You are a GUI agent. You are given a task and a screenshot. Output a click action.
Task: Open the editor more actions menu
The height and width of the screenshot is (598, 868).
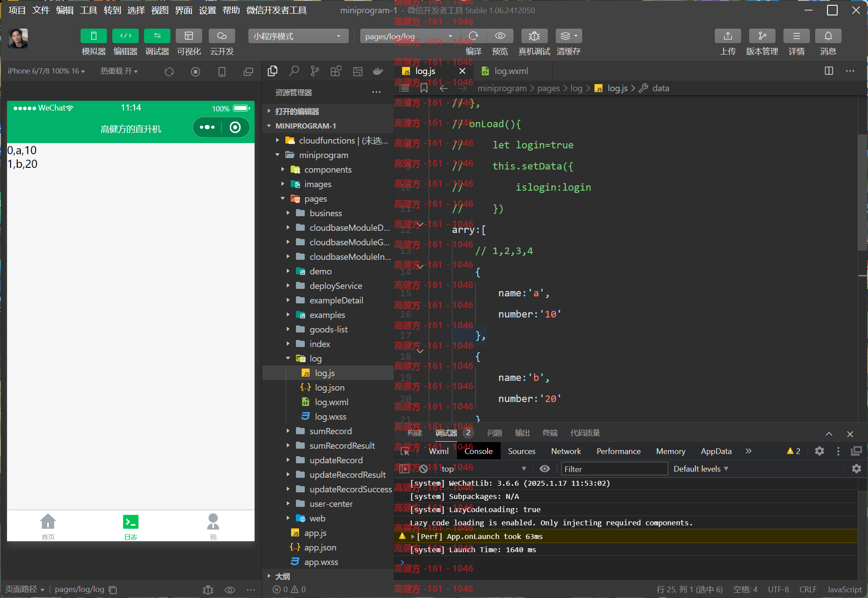click(850, 71)
